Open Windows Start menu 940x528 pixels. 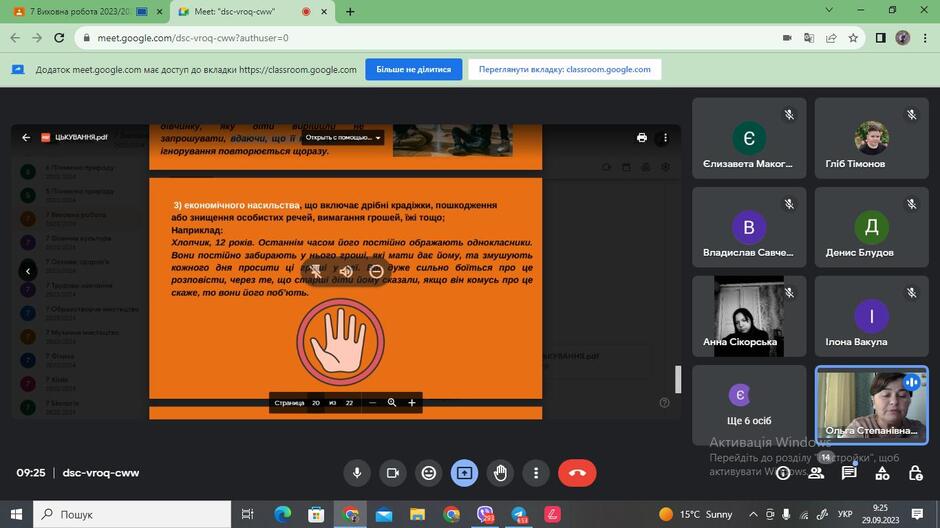[x=16, y=514]
